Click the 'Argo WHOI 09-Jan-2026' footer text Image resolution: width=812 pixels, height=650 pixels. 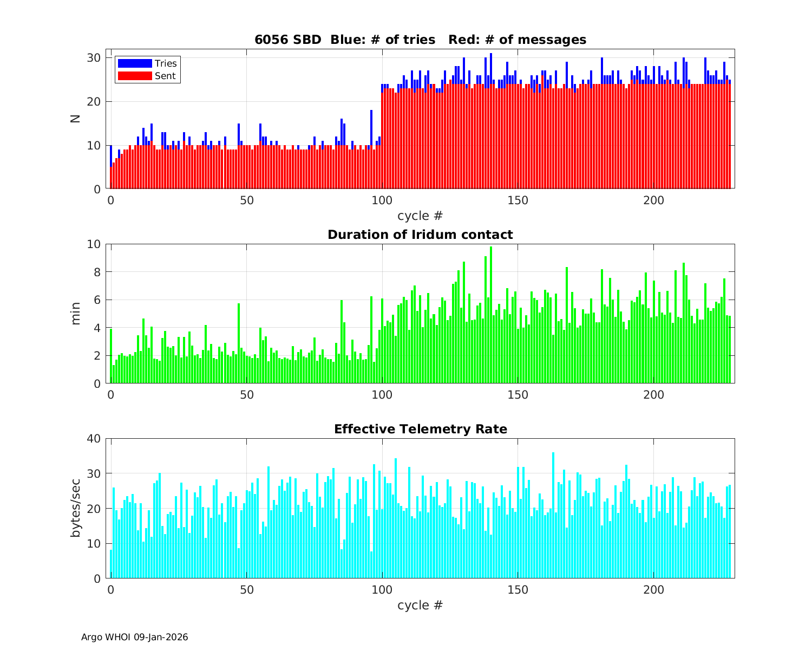point(134,637)
